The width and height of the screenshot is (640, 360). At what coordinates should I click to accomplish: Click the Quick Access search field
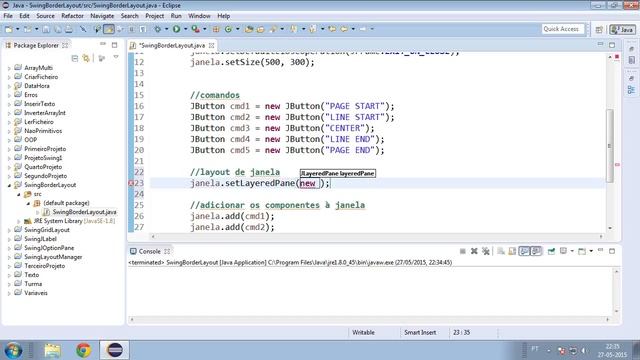click(563, 29)
